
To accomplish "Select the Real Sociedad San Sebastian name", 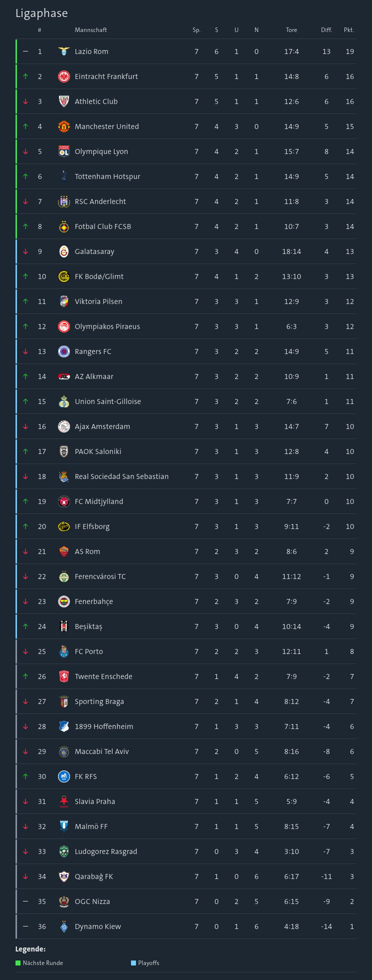I will coord(121,476).
